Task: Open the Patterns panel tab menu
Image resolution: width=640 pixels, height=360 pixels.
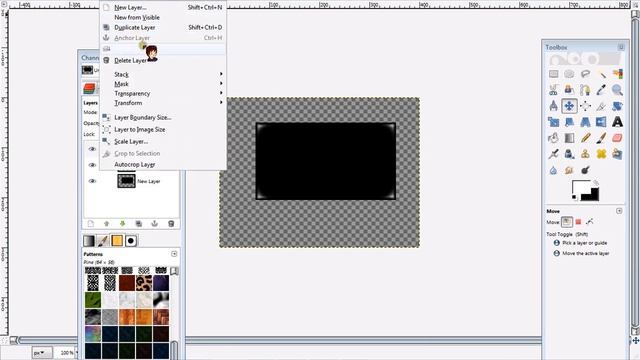Action: click(174, 254)
